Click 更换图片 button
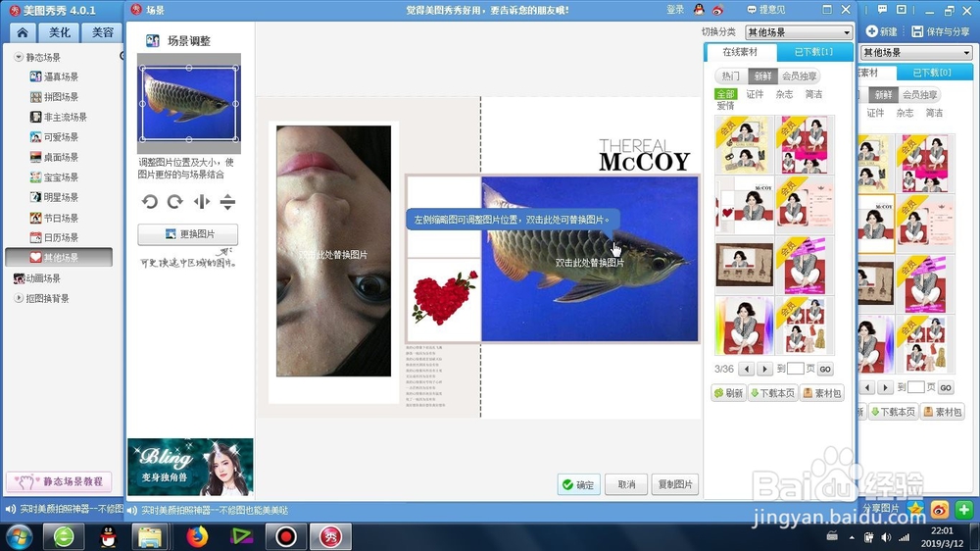This screenshot has height=551, width=980. [187, 234]
